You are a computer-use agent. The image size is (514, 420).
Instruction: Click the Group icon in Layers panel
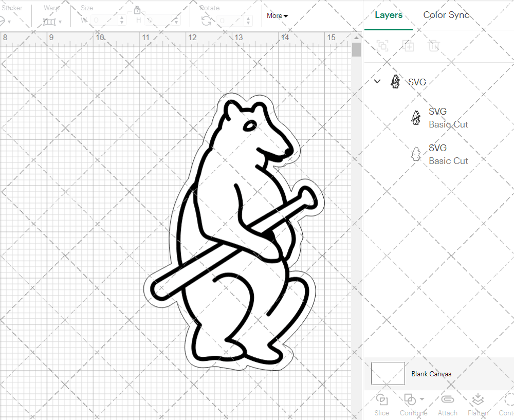(x=382, y=46)
